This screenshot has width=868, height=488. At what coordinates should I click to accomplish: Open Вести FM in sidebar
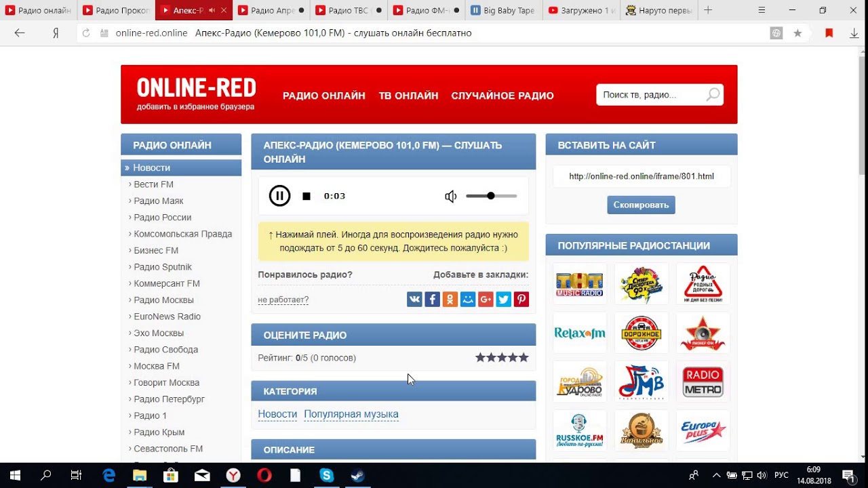[154, 184]
